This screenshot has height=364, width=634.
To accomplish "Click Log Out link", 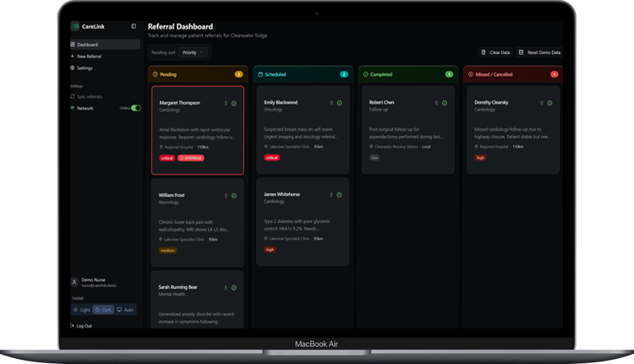I will [x=81, y=326].
